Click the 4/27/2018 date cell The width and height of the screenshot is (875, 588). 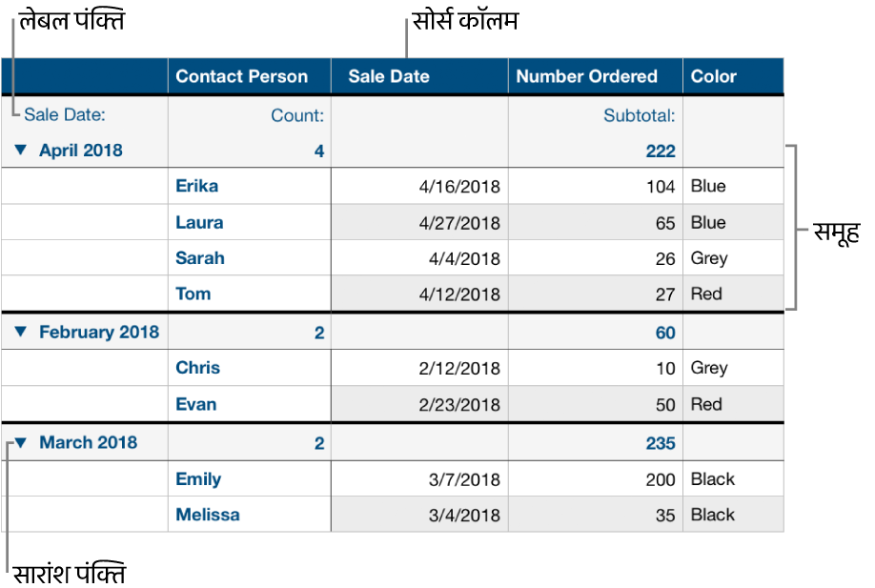click(x=459, y=223)
